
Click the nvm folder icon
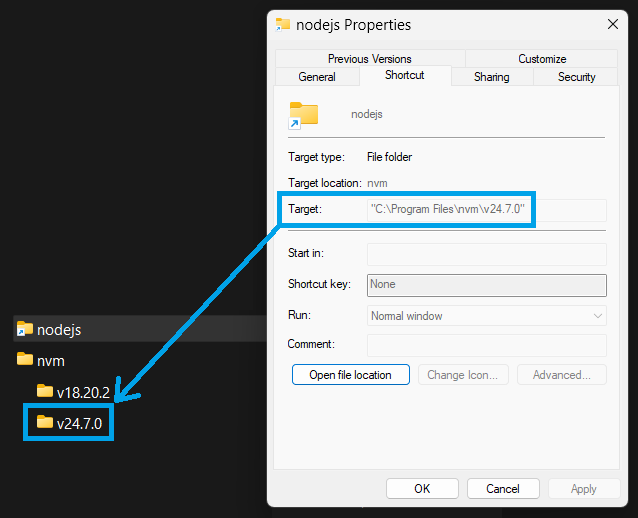pyautogui.click(x=25, y=360)
